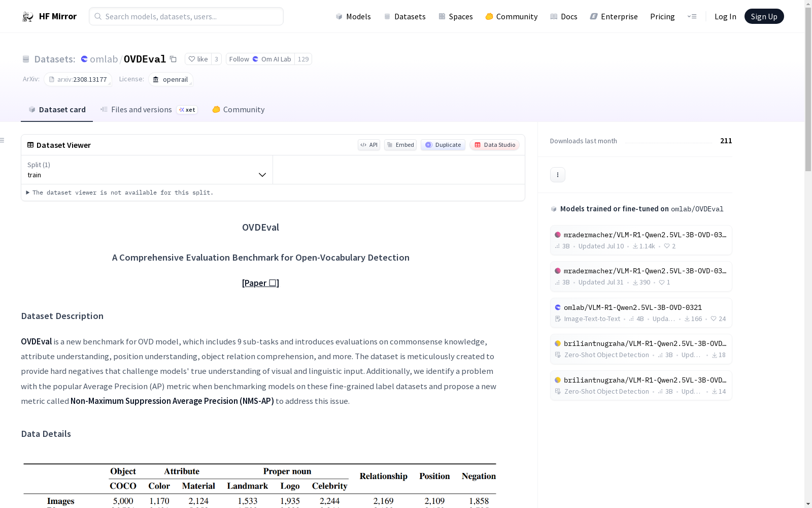The height and width of the screenshot is (508, 812).
Task: Click the Om AI Lab avatar icon beside omlab
Action: (84, 59)
